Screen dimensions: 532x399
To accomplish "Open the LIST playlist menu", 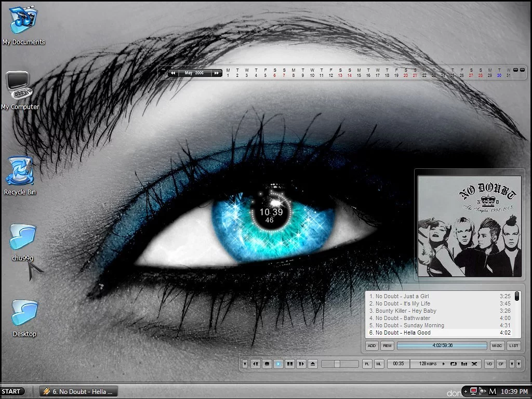I will coord(513,345).
